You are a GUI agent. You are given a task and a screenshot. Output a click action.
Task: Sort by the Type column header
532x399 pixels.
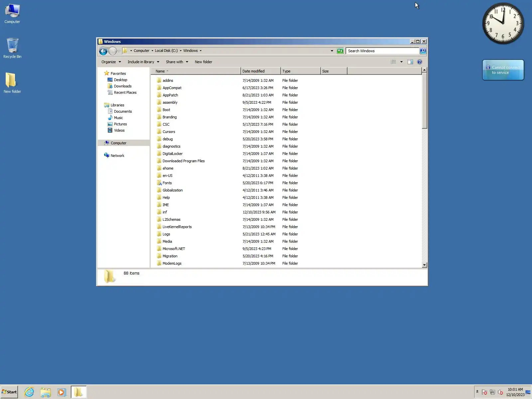point(301,71)
